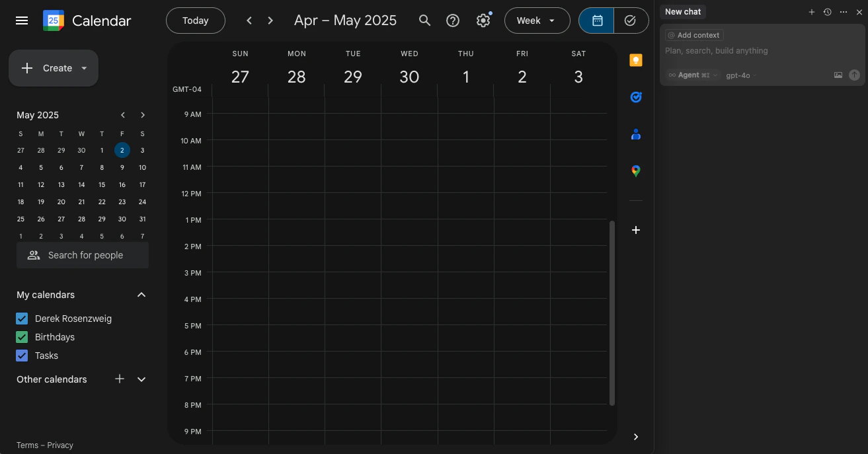Collapse the My calendars section
This screenshot has height=454, width=868.
pos(141,294)
